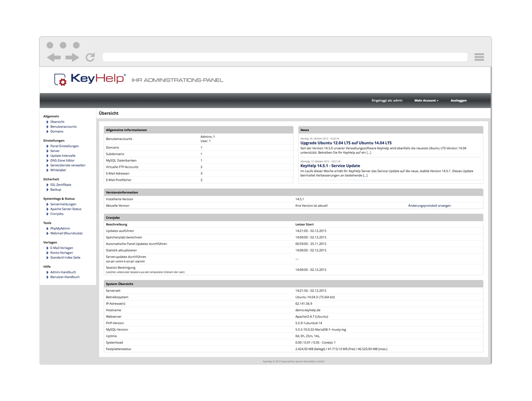532x401 pixels.
Task: Click the browser back arrow icon
Action: pos(54,57)
